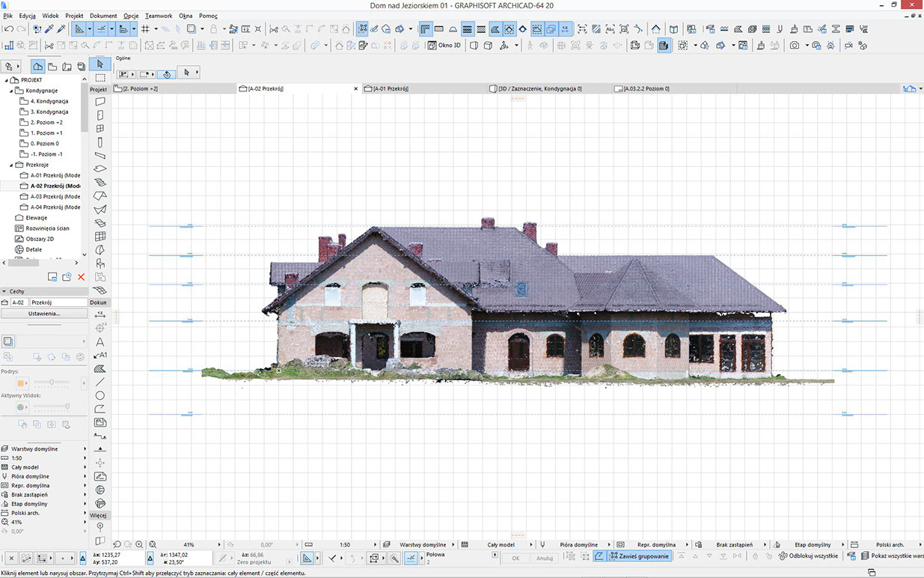Pick the Circle/Arc tool
The height and width of the screenshot is (578, 924).
click(x=100, y=395)
